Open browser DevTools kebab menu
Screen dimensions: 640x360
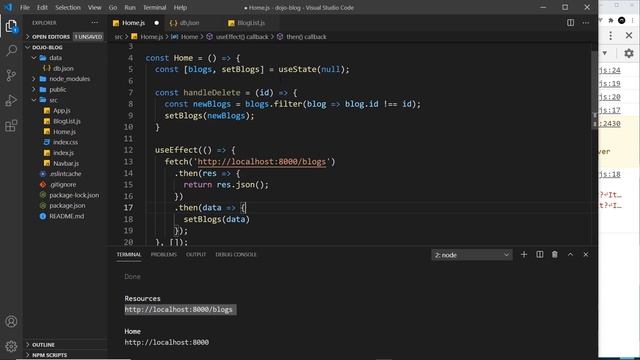(x=610, y=36)
